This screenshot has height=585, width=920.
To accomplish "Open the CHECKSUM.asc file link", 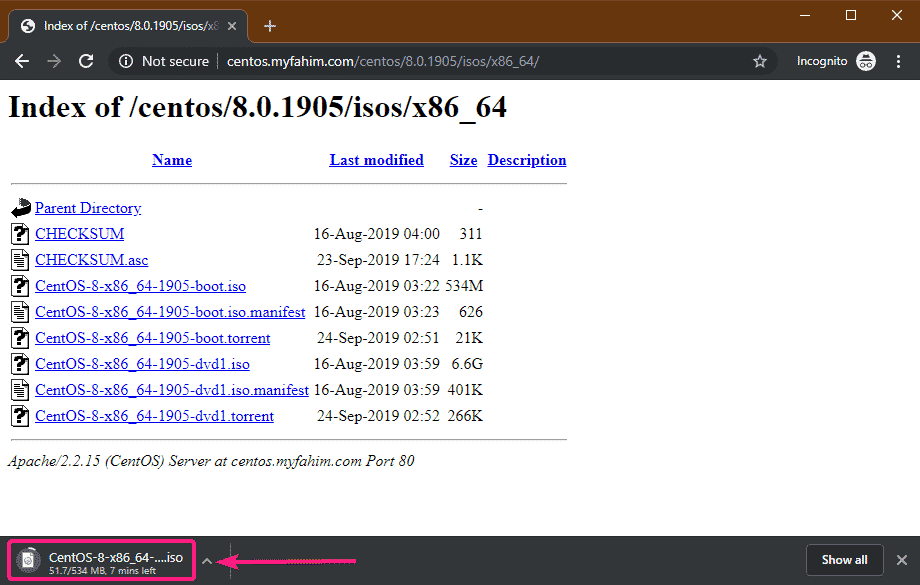I will [91, 260].
